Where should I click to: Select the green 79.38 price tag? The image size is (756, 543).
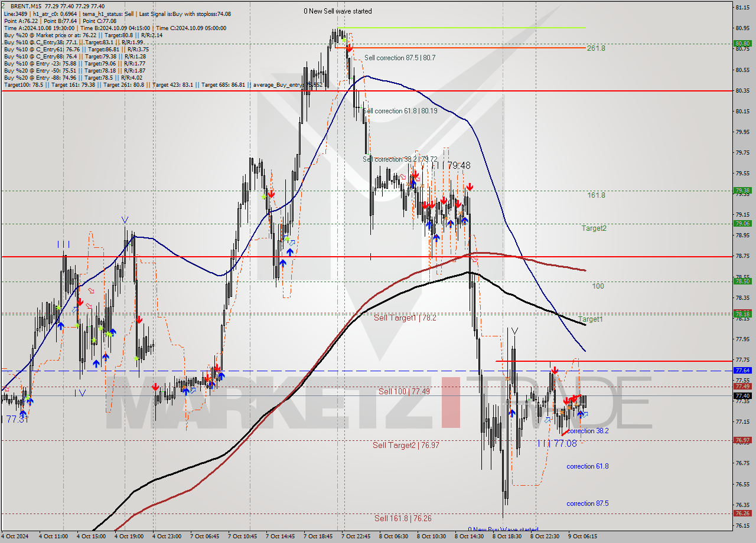tap(742, 190)
